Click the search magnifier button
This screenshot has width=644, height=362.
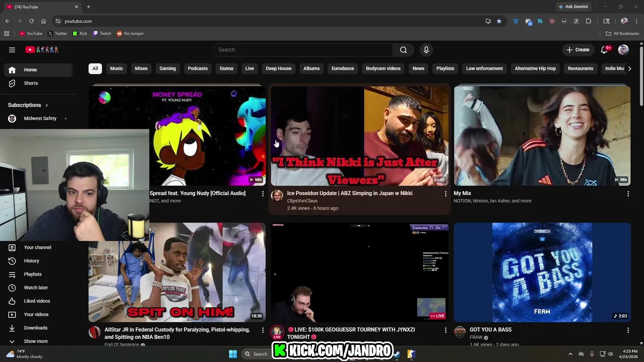(404, 50)
